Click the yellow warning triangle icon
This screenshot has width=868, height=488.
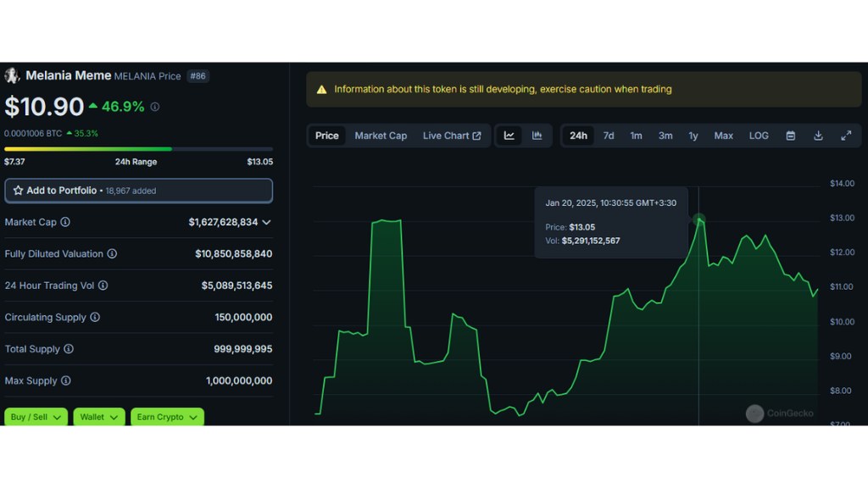tap(321, 90)
